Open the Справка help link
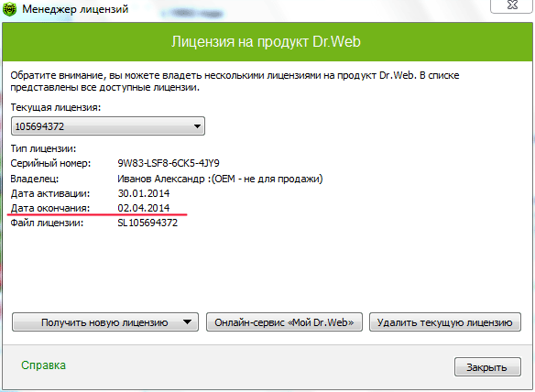The width and height of the screenshot is (535, 392). 43,365
